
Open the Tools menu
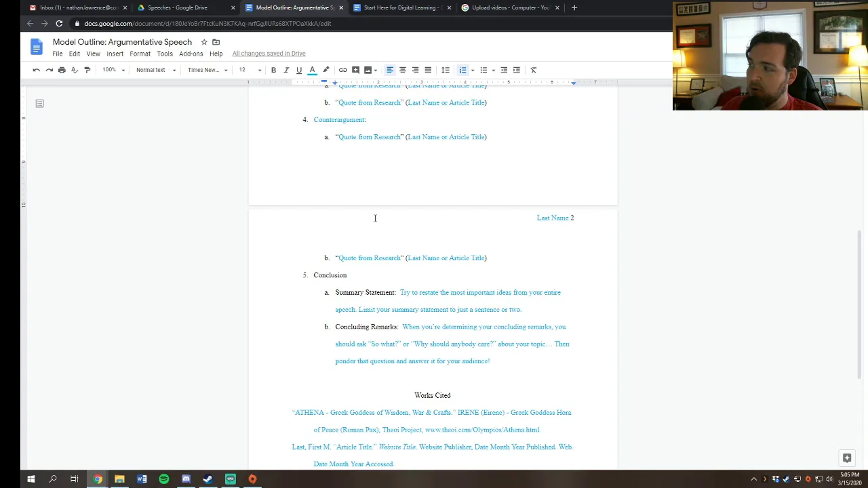pos(165,54)
